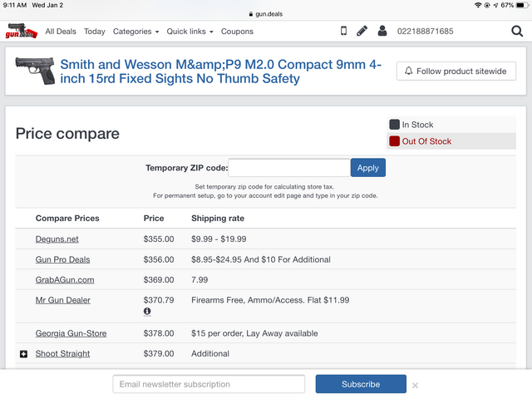532x399 pixels.
Task: Click the Compare Prices column header
Action: (67, 218)
